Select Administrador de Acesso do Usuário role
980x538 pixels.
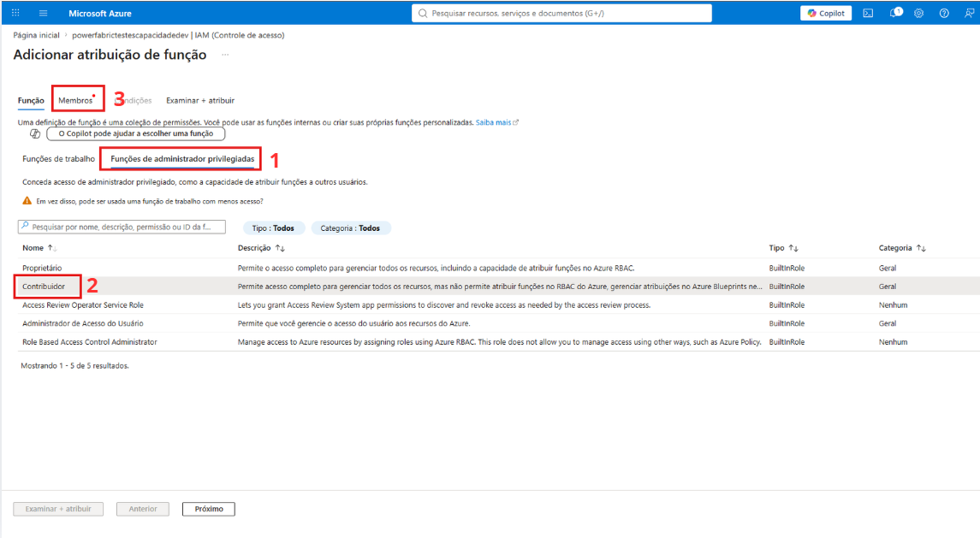pos(83,323)
